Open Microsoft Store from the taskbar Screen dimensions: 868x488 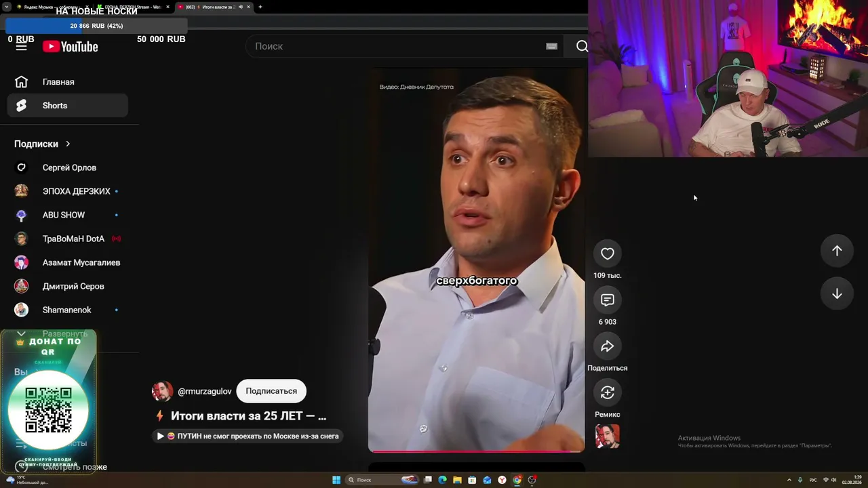click(473, 480)
